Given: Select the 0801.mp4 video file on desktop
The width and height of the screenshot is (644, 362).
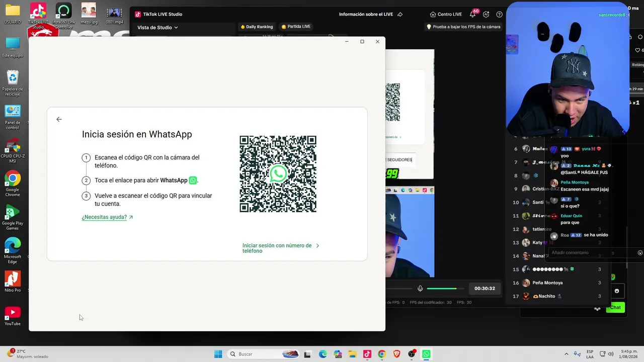Looking at the screenshot, I should coord(115,15).
